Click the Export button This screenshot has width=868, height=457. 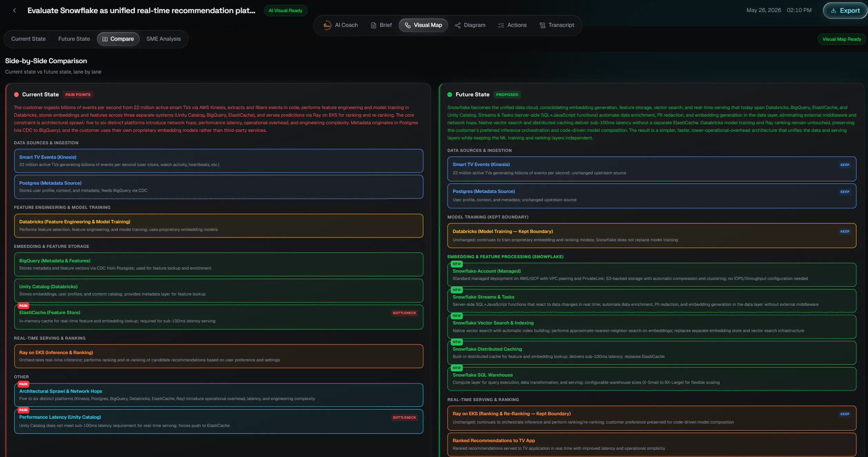tap(845, 10)
